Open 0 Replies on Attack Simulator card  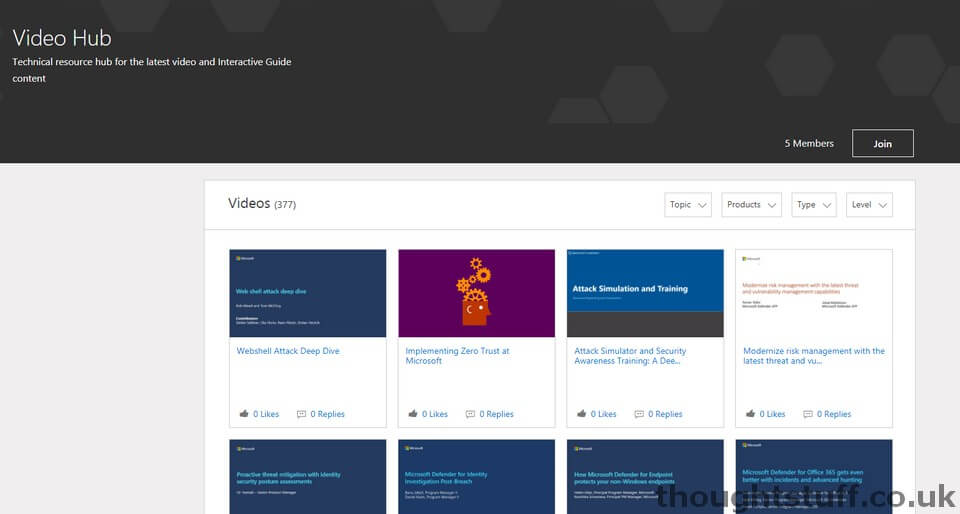pos(665,414)
